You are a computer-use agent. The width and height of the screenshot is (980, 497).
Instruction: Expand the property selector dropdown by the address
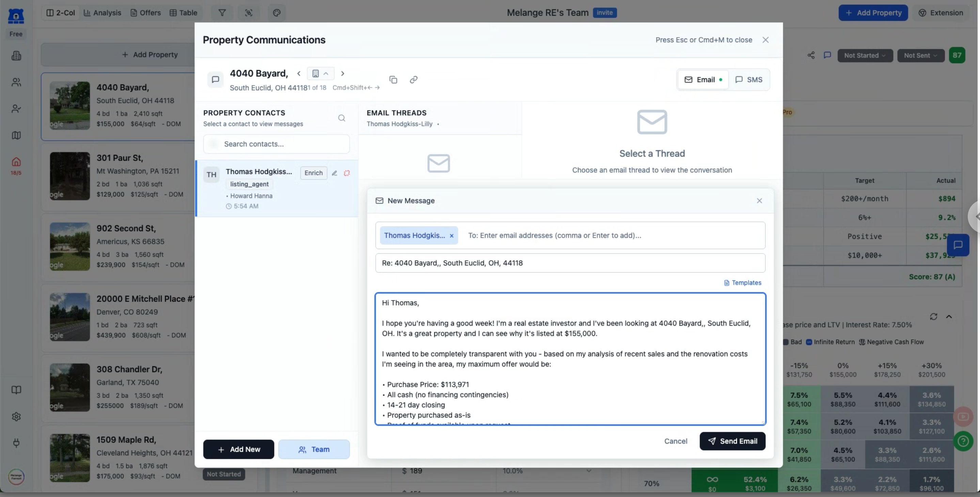coord(320,74)
